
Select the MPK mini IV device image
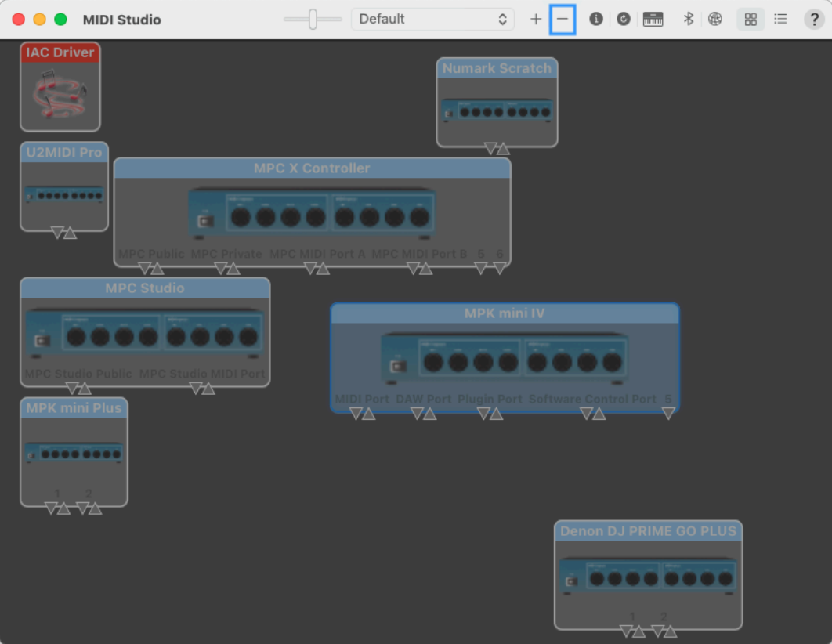coord(505,358)
